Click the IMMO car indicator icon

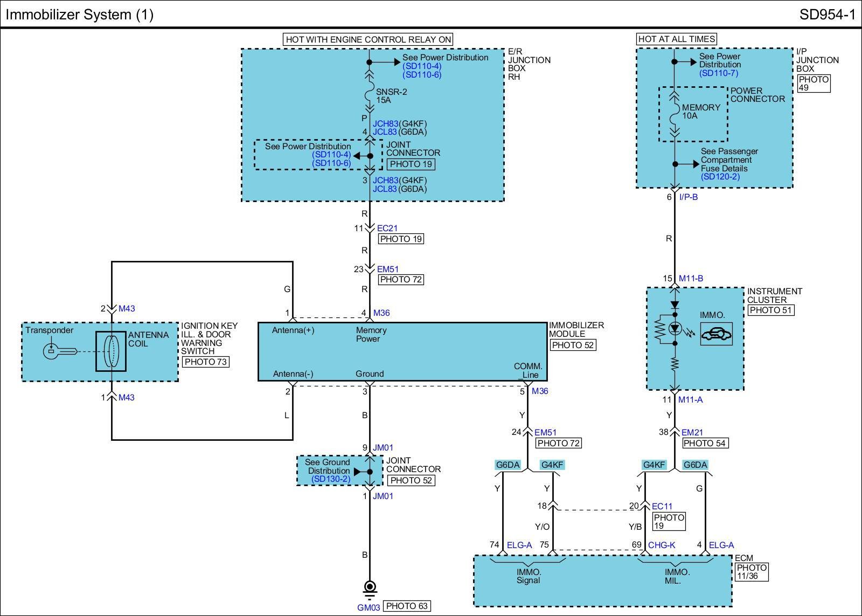[716, 334]
